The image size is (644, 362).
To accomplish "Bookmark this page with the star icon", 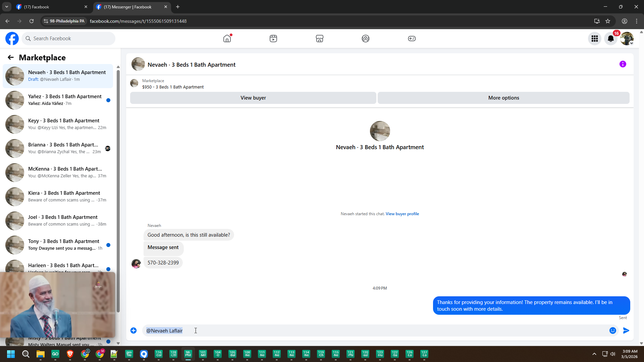I will (x=608, y=21).
